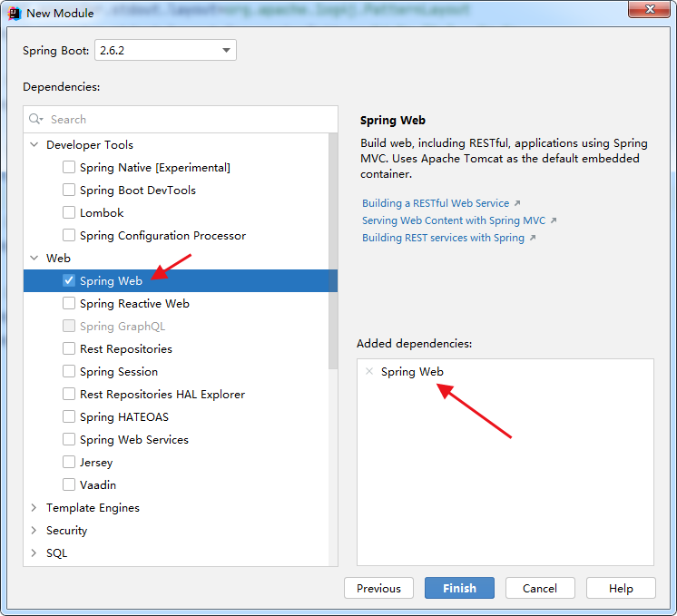
Task: Check Spring Configuration Processor
Action: point(69,235)
